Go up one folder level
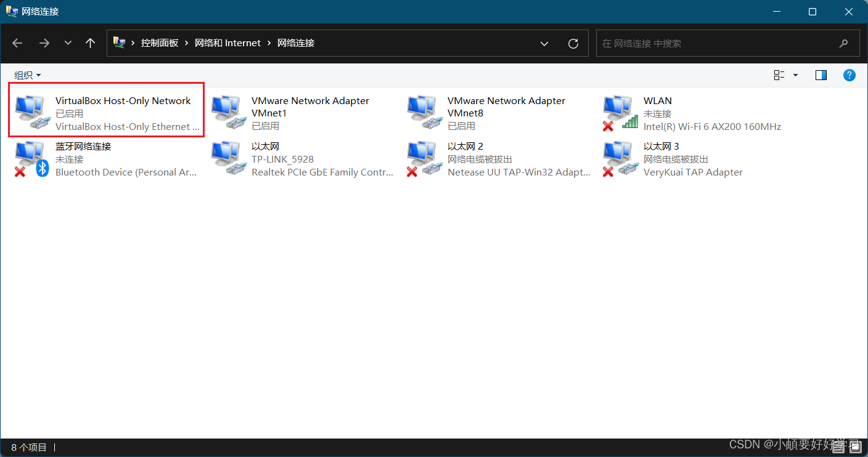868x457 pixels. tap(91, 43)
